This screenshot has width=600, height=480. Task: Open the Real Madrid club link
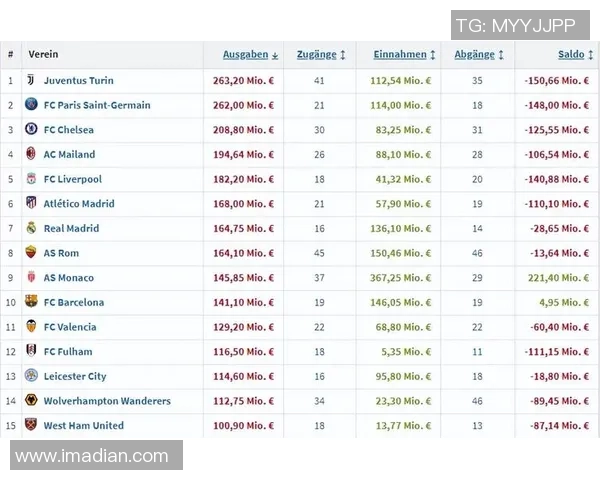click(x=71, y=228)
